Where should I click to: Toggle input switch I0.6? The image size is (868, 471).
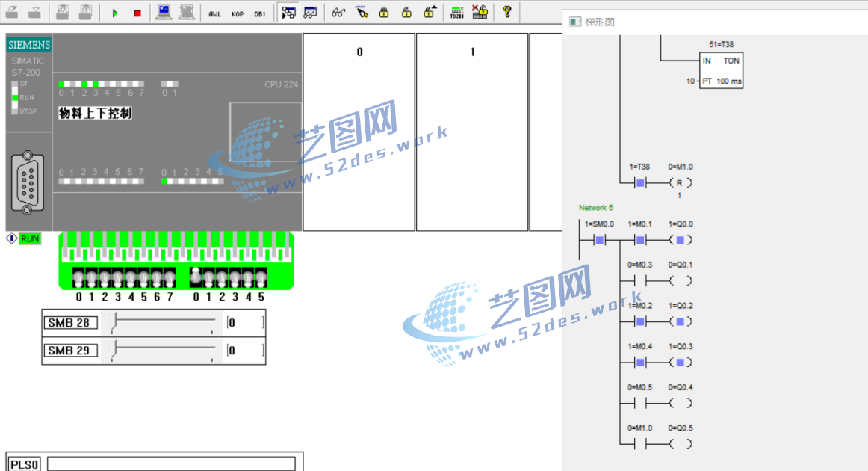coord(157,277)
